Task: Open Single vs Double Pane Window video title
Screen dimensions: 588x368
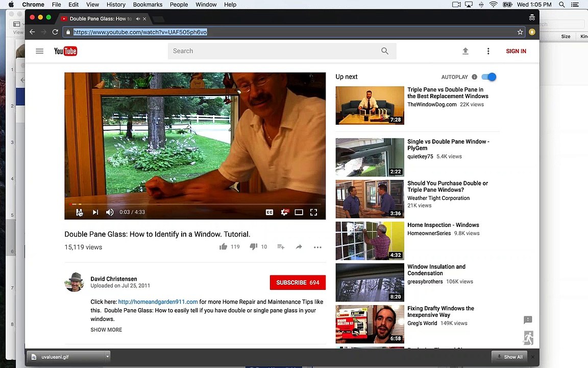Action: [x=448, y=145]
